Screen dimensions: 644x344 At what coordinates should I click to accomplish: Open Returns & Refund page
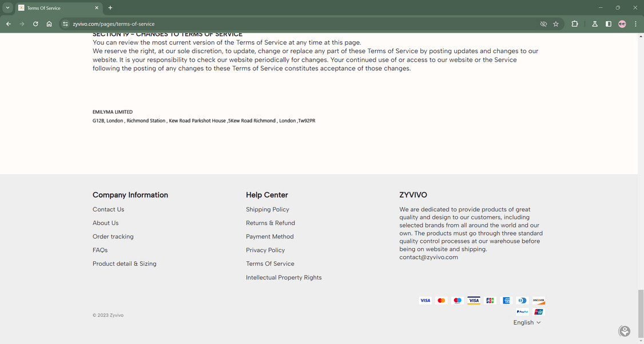click(271, 223)
